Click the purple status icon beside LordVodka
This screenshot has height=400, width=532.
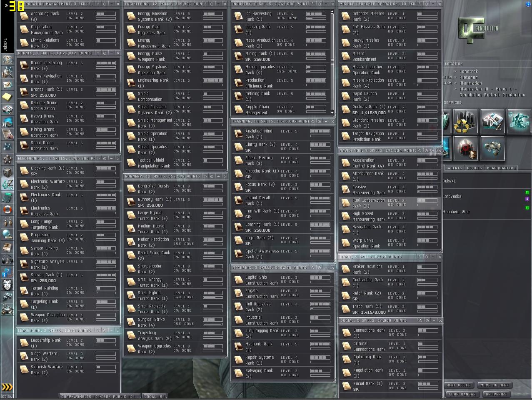coord(527,199)
